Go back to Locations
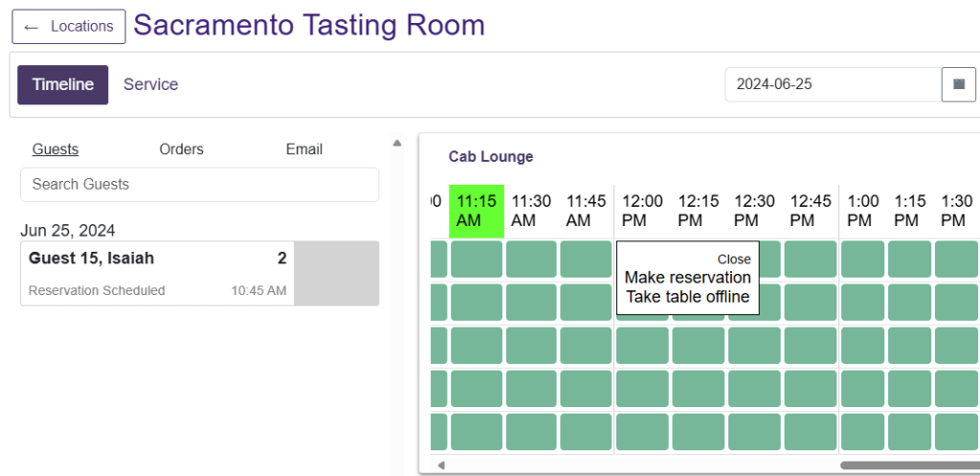980x476 pixels. click(69, 27)
